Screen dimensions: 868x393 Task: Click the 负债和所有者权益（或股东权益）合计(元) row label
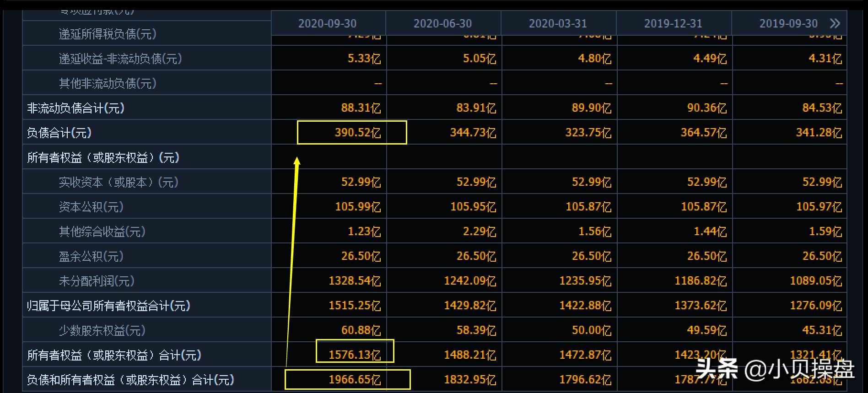point(130,380)
